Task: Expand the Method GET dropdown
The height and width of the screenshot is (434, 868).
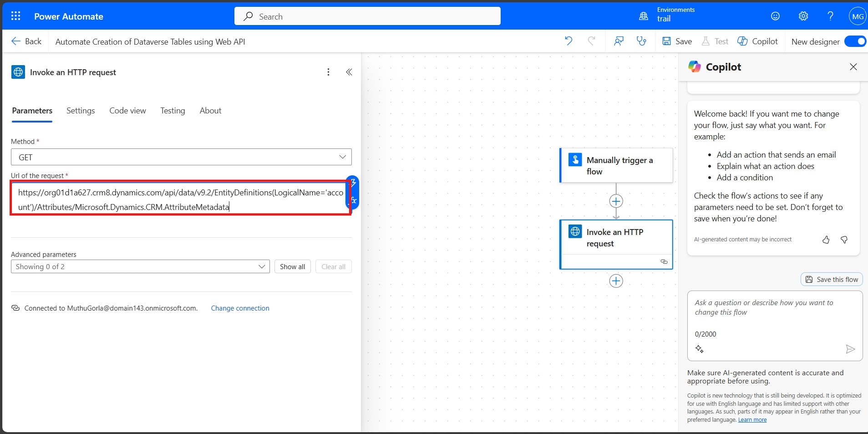Action: [181, 157]
